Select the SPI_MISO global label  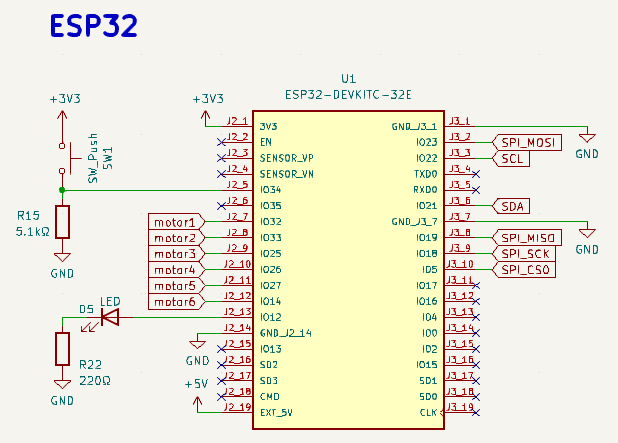point(527,238)
